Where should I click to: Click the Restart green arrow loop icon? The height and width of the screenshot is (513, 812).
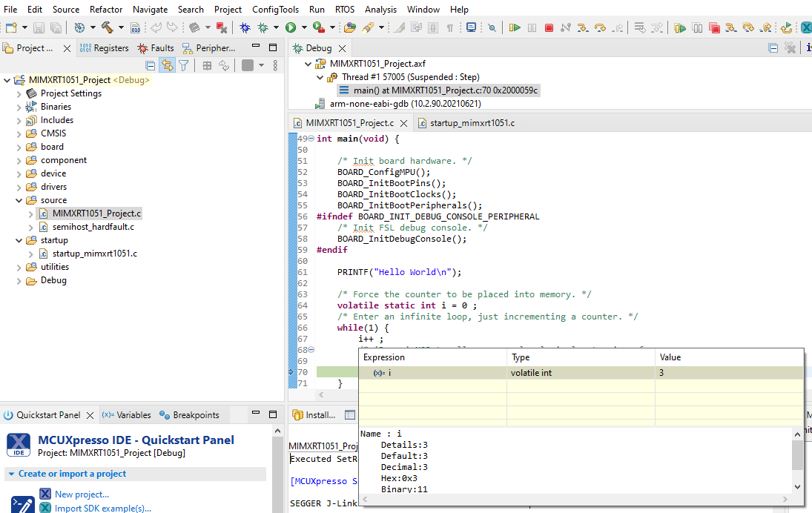click(x=786, y=28)
